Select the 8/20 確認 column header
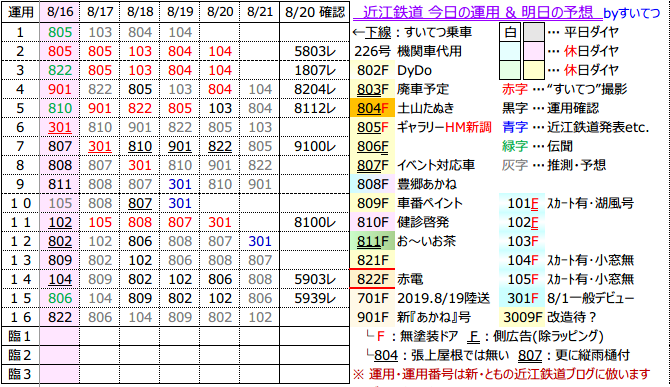670x387 pixels. 315,12
